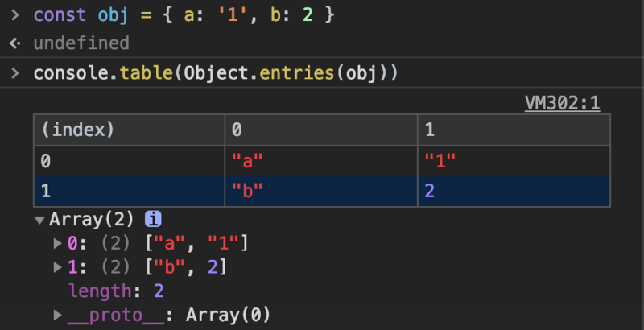Collapse the Array(2) disclosure triangle
Viewport: 644px width, 330px height.
pos(39,221)
